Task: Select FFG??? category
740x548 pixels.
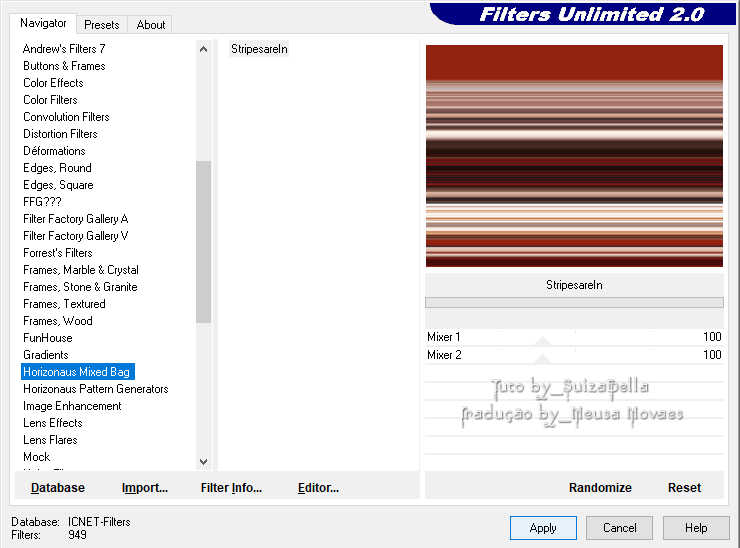Action: pyautogui.click(x=42, y=202)
